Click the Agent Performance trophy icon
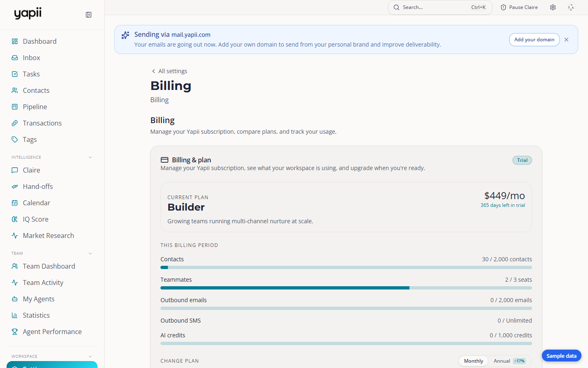 (15, 332)
